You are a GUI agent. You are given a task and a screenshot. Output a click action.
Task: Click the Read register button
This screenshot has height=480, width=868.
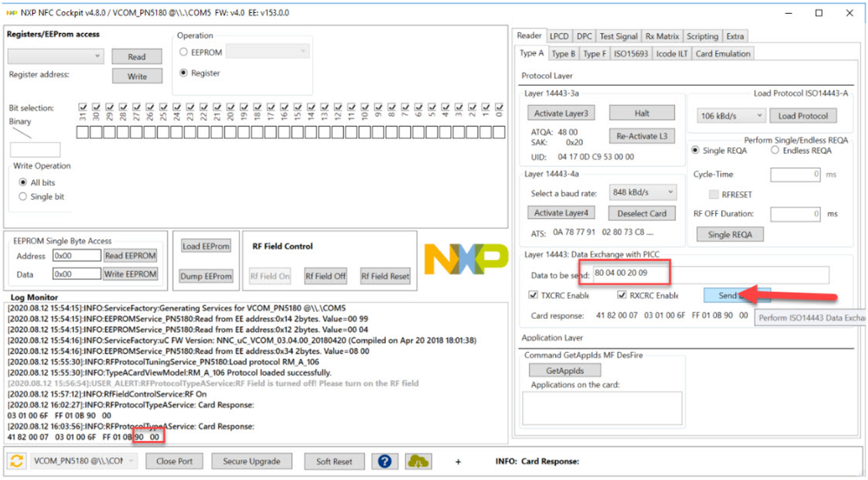(136, 57)
